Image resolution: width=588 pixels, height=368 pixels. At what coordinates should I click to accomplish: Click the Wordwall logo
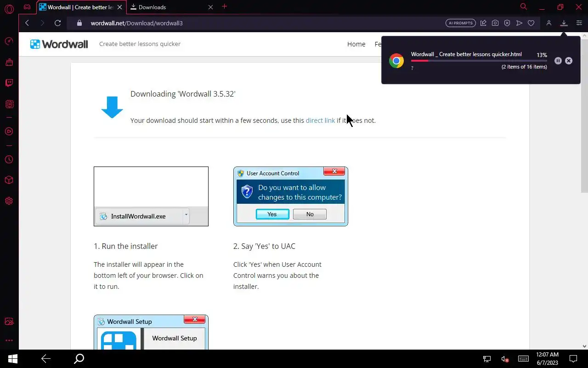click(59, 44)
